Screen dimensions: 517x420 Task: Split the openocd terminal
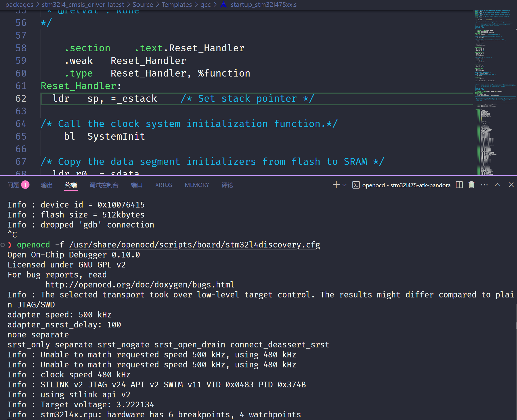pyautogui.click(x=459, y=185)
